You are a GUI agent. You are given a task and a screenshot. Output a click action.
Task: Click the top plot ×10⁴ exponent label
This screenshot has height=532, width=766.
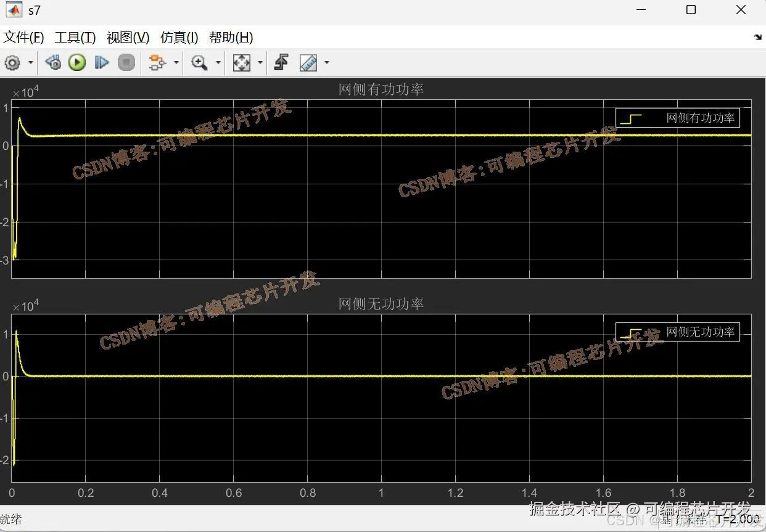point(26,92)
